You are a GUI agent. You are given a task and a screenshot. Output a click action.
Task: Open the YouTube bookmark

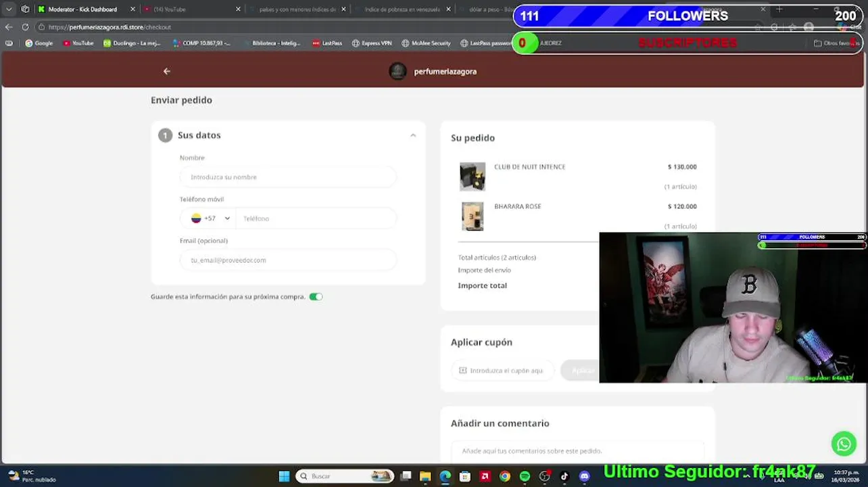[78, 43]
